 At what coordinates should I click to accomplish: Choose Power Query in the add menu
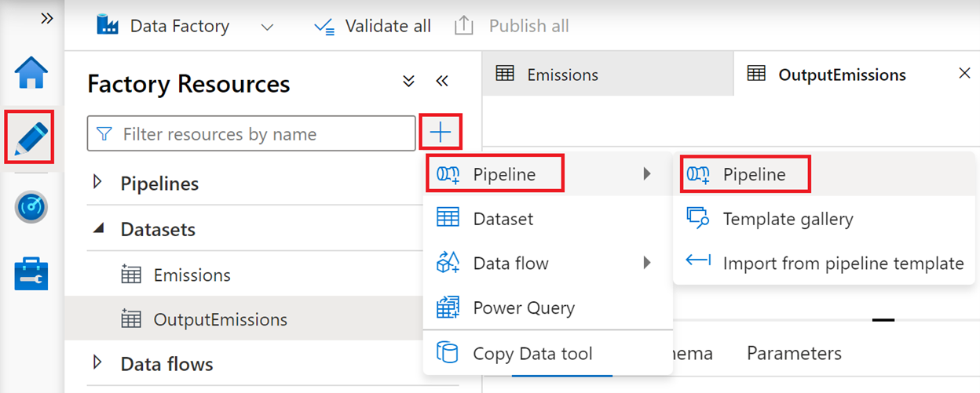click(548, 307)
